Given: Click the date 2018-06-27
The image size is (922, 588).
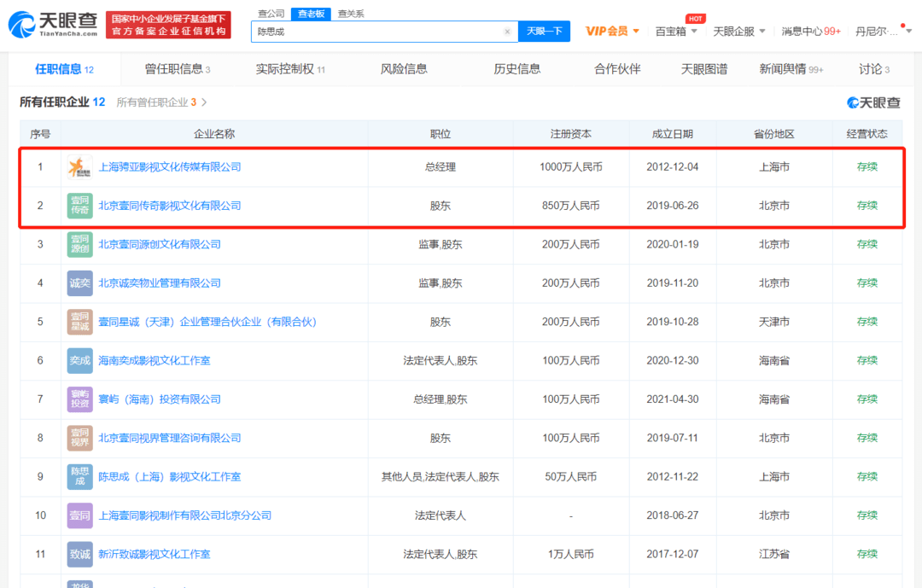Looking at the screenshot, I should [672, 515].
